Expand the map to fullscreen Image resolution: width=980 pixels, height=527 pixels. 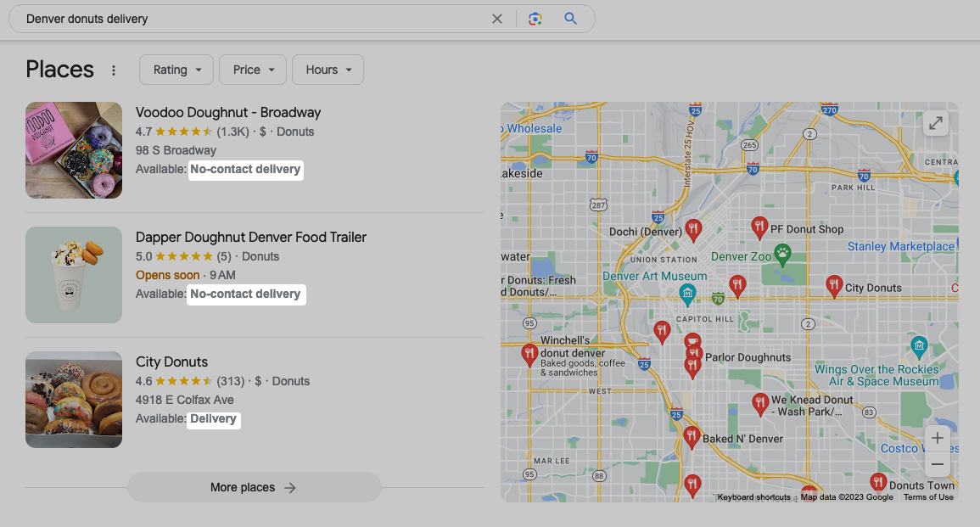935,123
